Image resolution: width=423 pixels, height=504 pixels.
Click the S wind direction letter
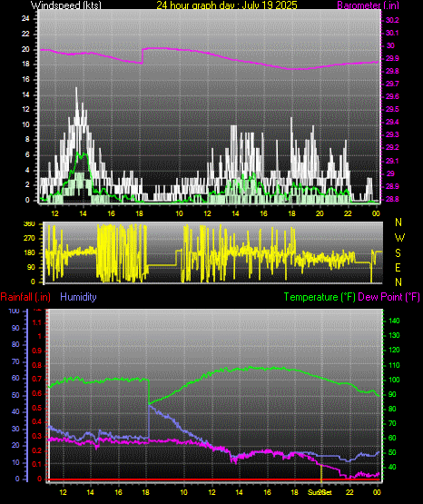398,253
